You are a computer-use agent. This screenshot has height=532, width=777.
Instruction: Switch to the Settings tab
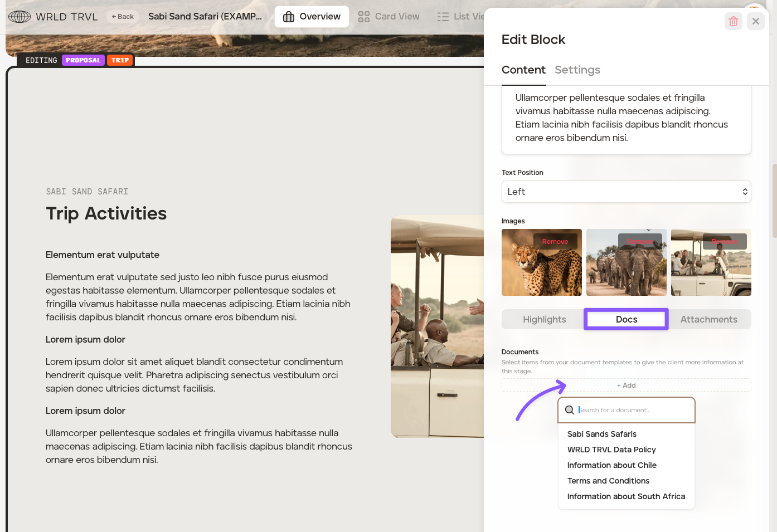coord(577,70)
